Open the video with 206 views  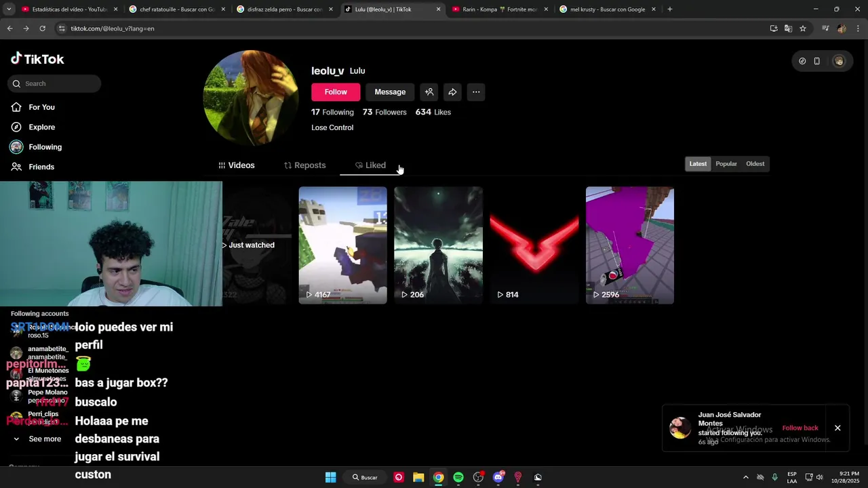[x=439, y=245]
